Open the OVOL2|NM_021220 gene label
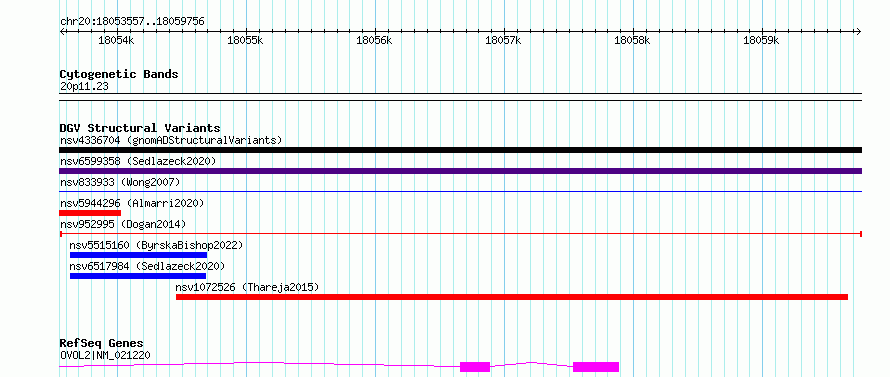Screen dimensions: 890x377 pos(105,356)
